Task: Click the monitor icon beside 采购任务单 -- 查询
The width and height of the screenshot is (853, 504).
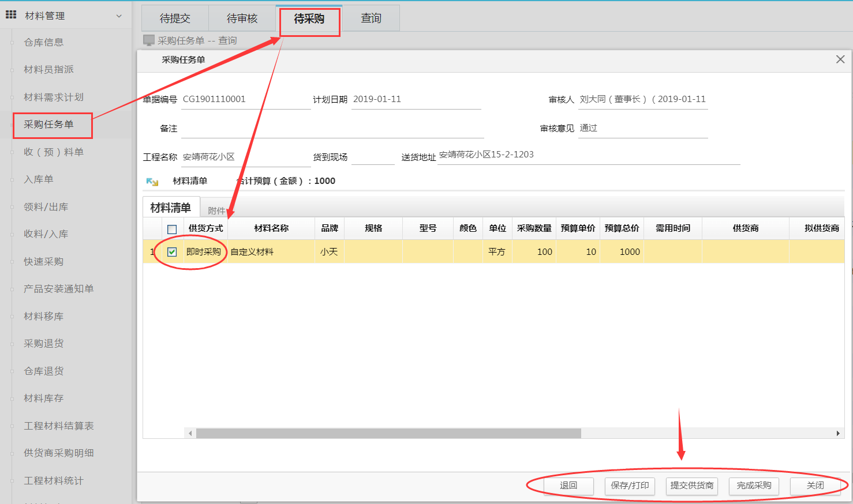Action: coord(149,40)
